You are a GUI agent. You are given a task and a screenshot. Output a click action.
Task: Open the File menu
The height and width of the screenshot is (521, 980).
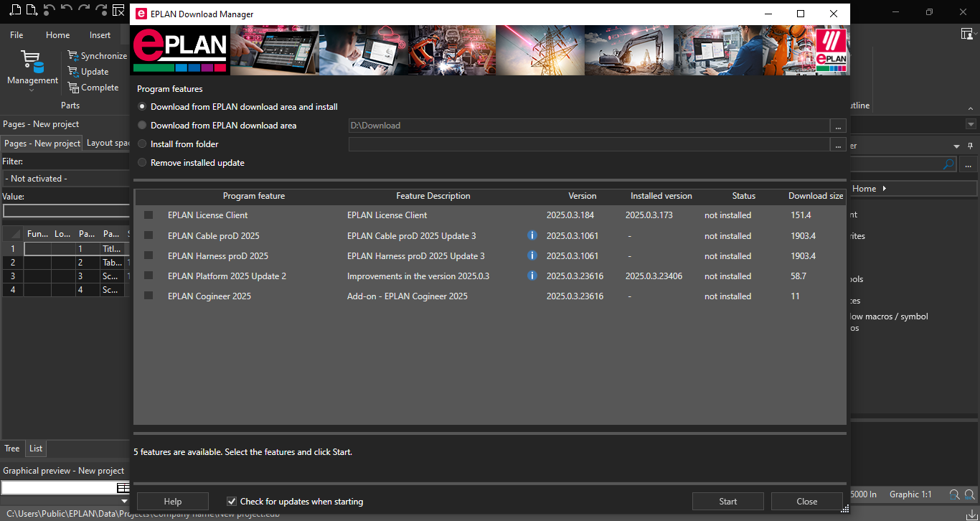[17, 35]
